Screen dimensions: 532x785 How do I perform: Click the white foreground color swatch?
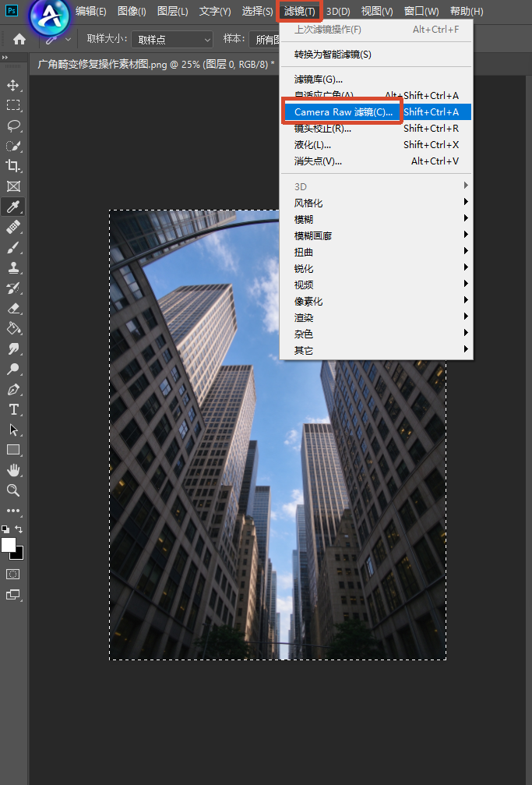coord(9,545)
